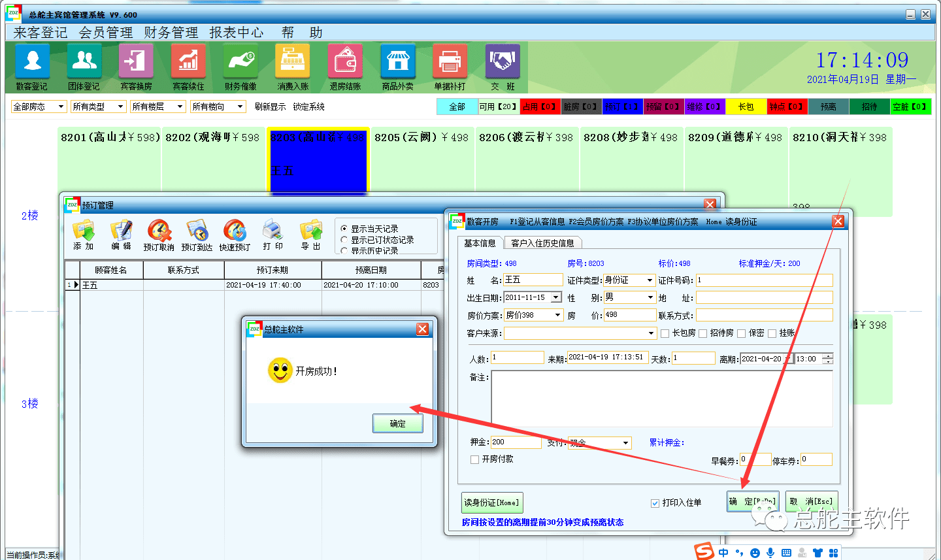Open Sogou toolbox grid icon
The width and height of the screenshot is (941, 560).
coord(833,553)
